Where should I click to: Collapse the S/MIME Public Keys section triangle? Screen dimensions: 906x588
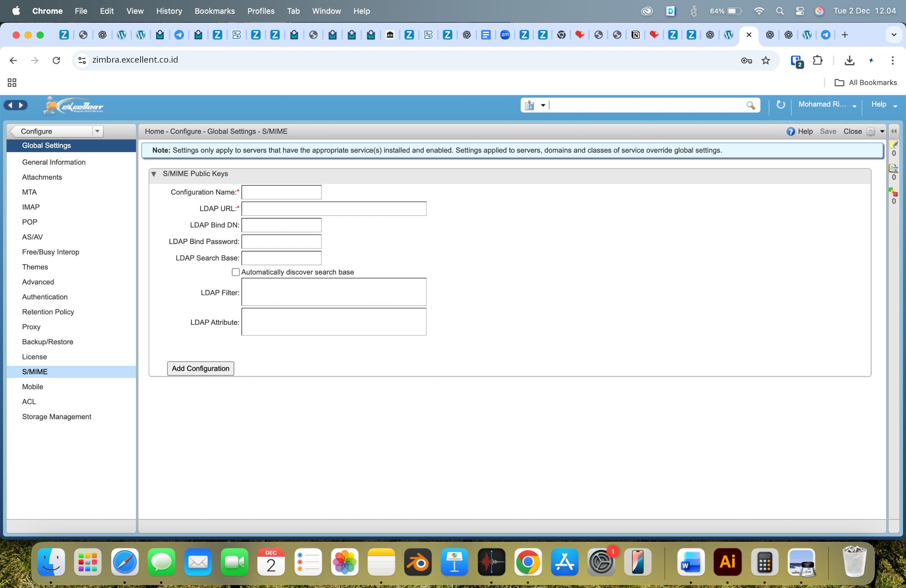pos(154,174)
